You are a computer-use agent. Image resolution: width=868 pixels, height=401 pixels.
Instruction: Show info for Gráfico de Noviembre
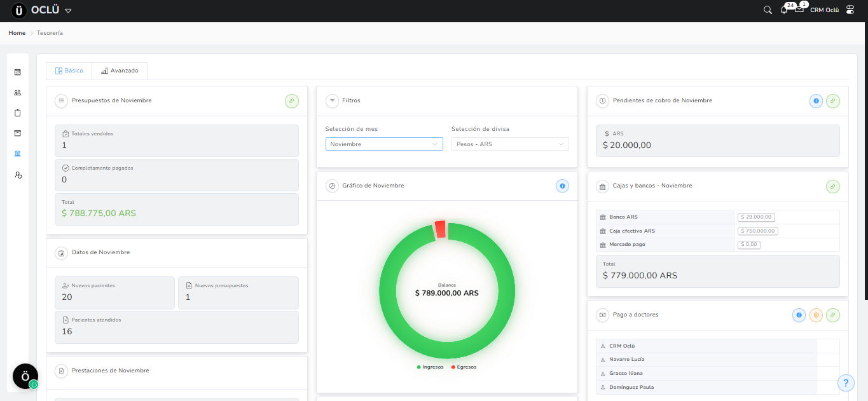(562, 186)
